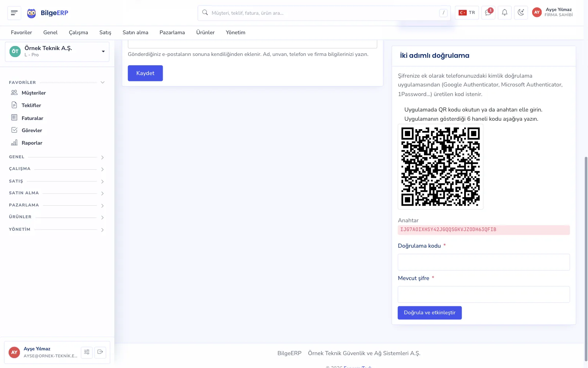Focus the Doğrulama kodu input field
588x368 pixels.
click(x=484, y=262)
